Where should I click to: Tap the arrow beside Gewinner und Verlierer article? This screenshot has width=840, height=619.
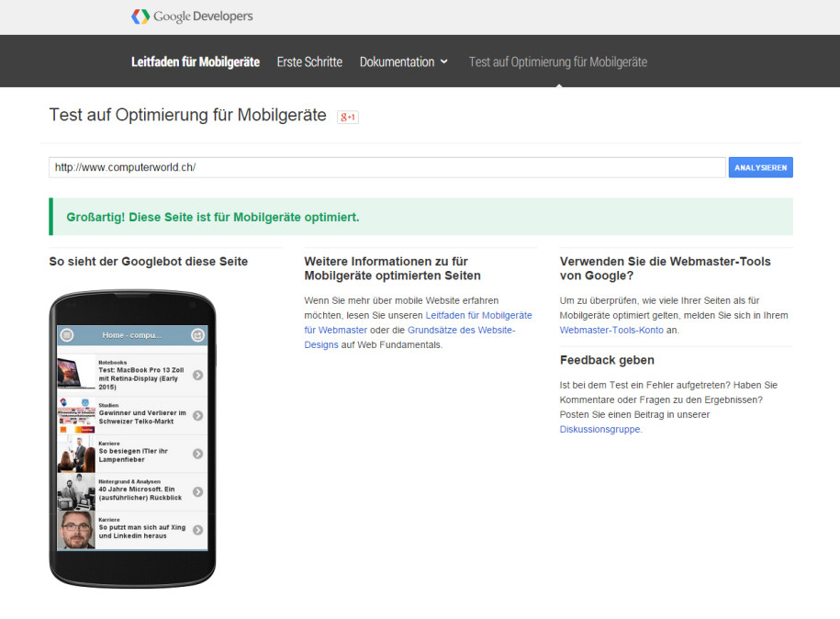(x=197, y=415)
